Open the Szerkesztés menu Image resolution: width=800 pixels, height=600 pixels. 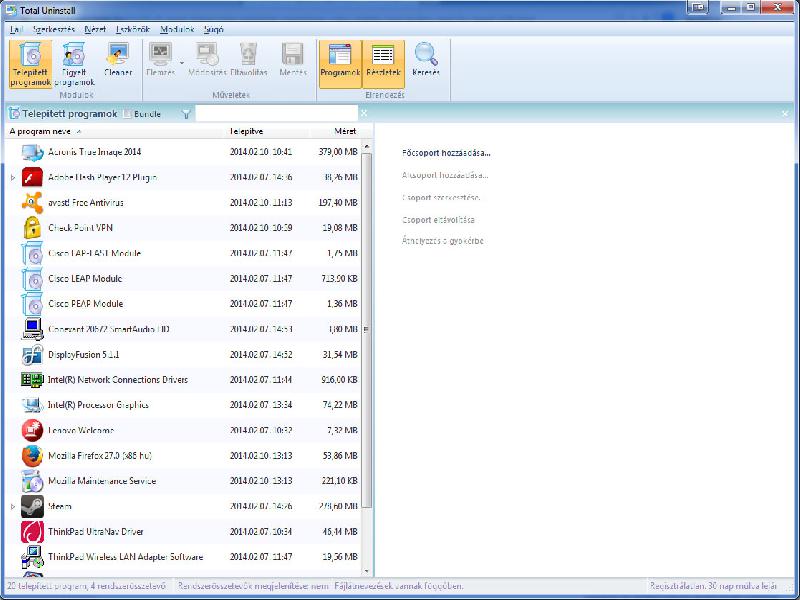pyautogui.click(x=54, y=30)
